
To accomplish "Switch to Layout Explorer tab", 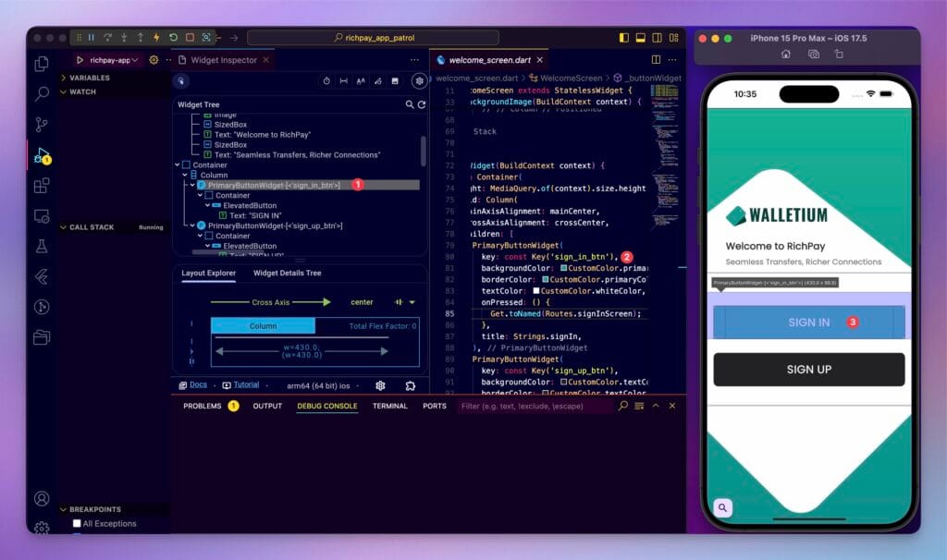I will [208, 273].
